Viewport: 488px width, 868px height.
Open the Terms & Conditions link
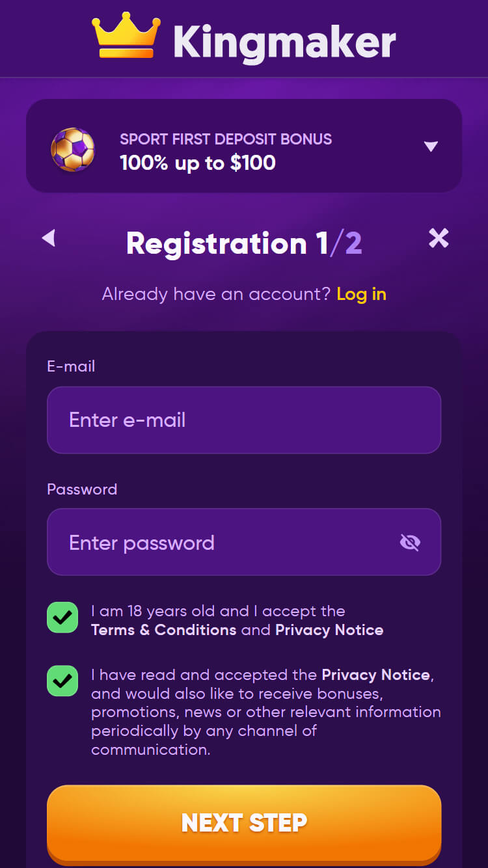(164, 630)
